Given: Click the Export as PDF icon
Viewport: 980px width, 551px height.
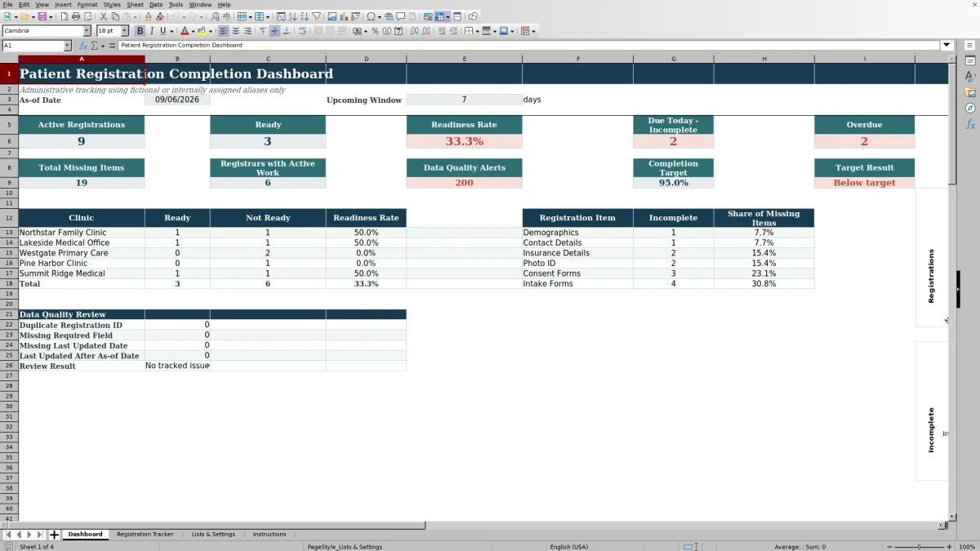Looking at the screenshot, I should click(x=63, y=16).
